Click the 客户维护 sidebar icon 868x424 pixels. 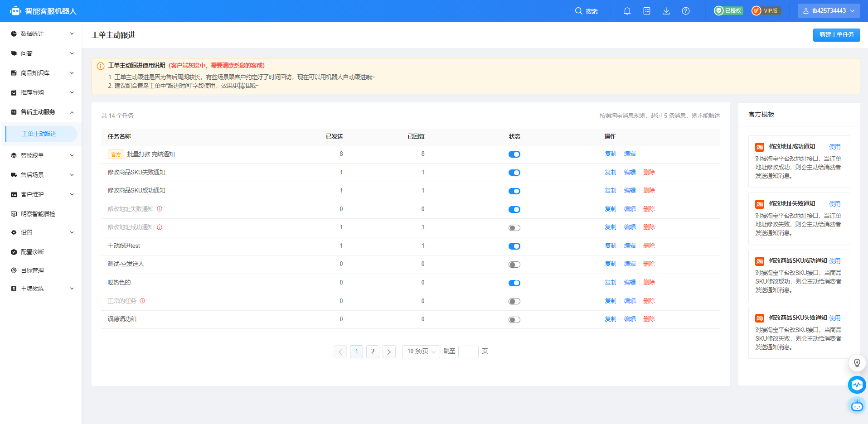14,194
